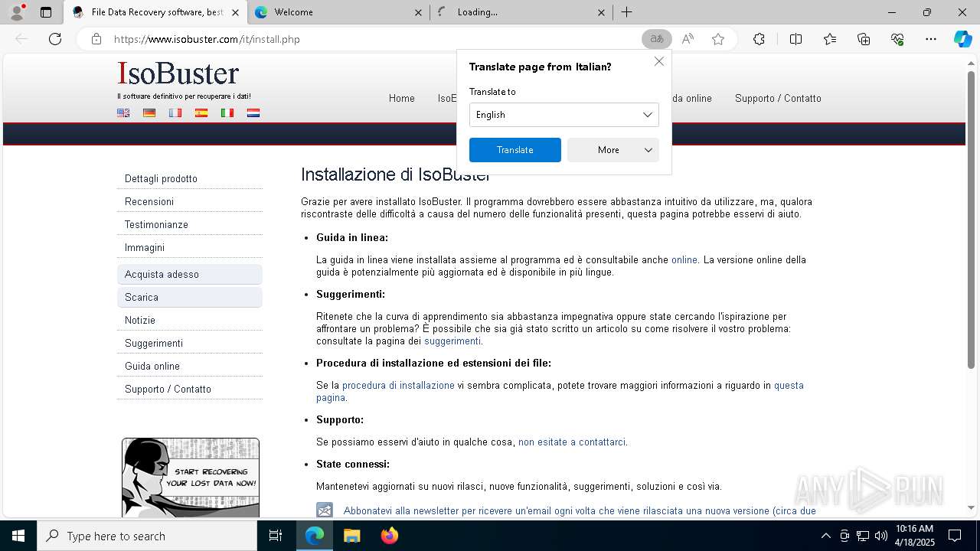Viewport: 980px width, 551px height.
Task: Close the Welcome tab
Action: (418, 12)
